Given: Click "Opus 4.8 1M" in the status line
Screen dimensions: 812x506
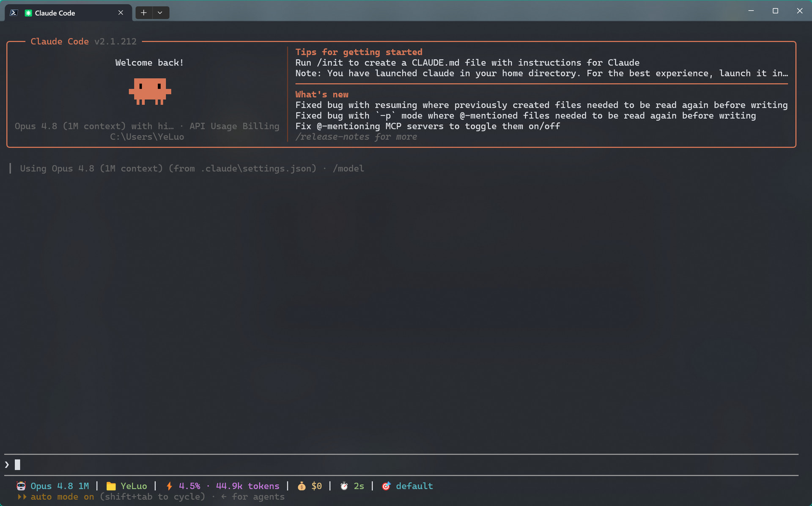Looking at the screenshot, I should (x=60, y=486).
